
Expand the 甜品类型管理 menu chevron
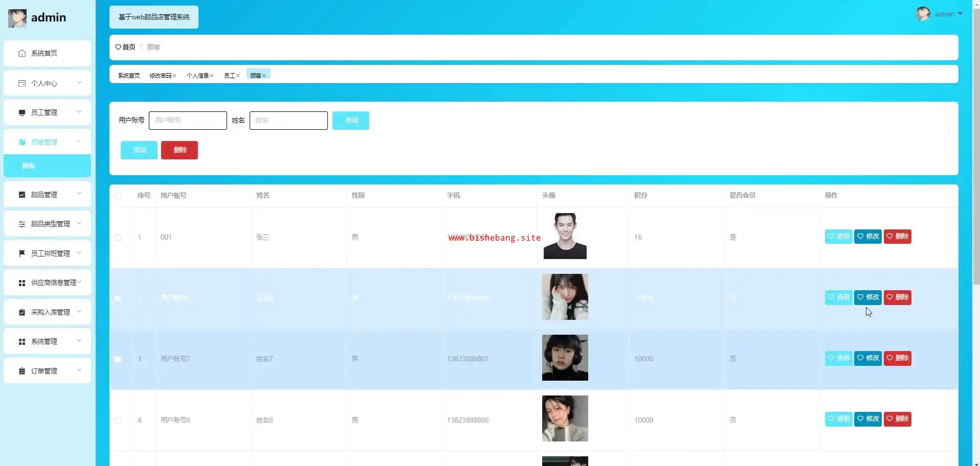pos(79,223)
